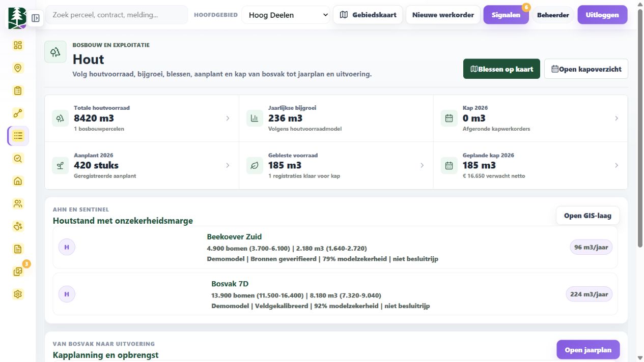The height and width of the screenshot is (362, 644).
Task: Collapse the sidebar with the panel toggle
Action: click(x=36, y=18)
